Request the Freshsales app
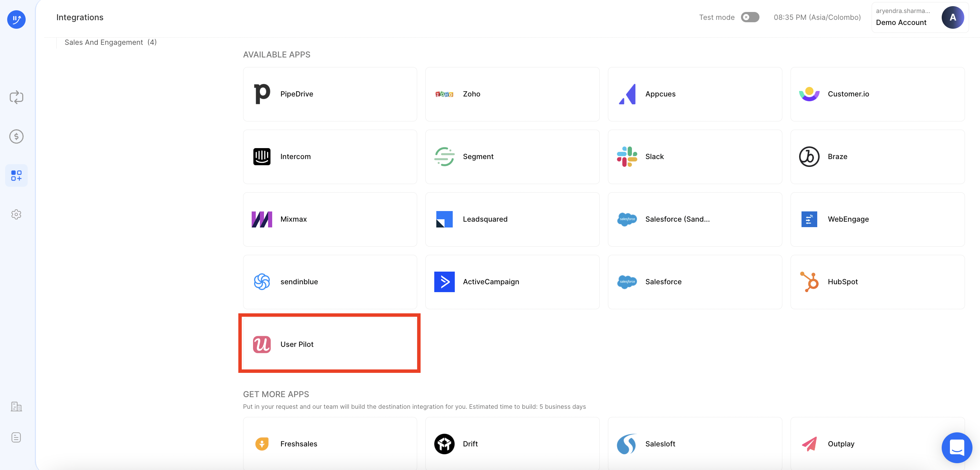The height and width of the screenshot is (470, 980). tap(329, 443)
